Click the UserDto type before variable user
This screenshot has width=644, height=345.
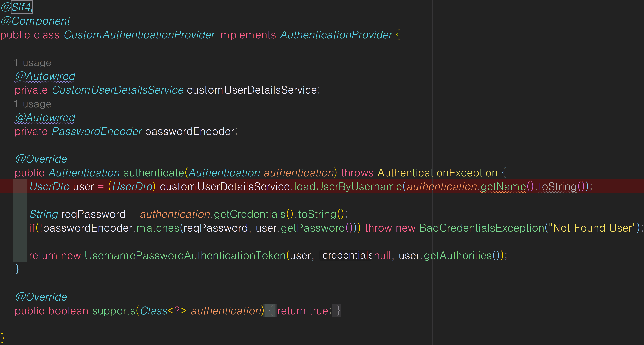point(49,186)
